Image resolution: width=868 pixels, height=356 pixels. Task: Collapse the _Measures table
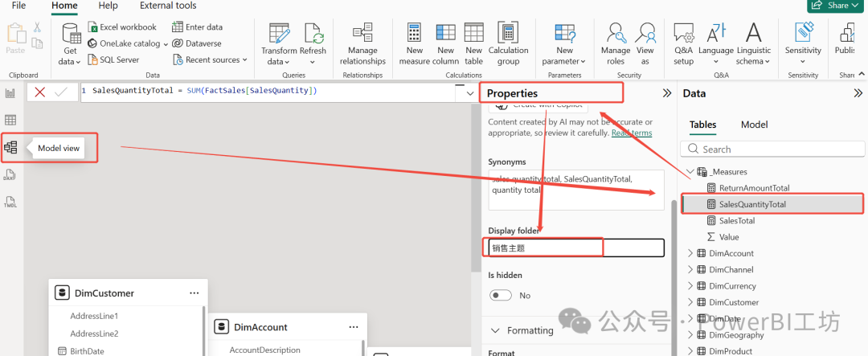pyautogui.click(x=690, y=172)
